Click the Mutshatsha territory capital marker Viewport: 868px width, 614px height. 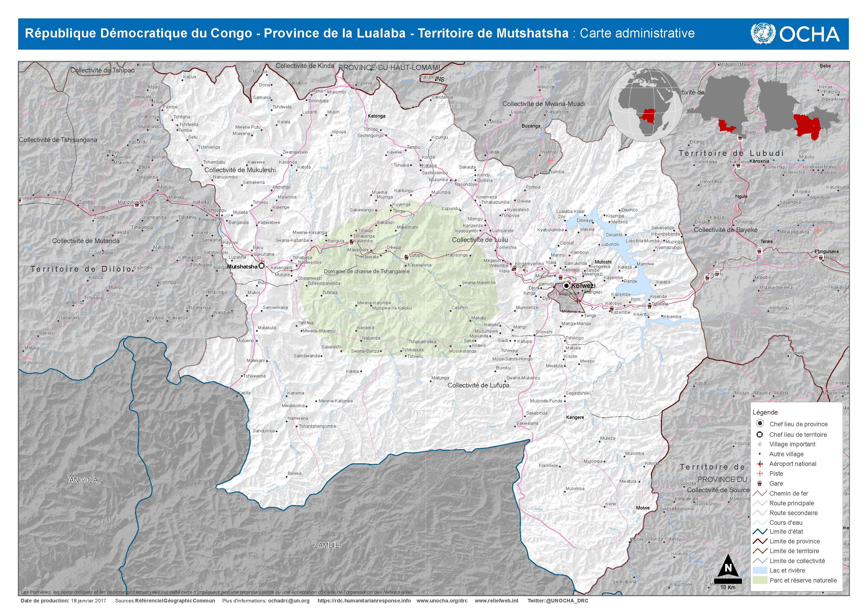tap(262, 266)
